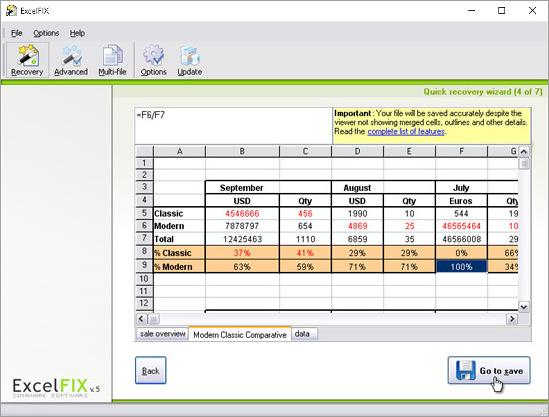549x417 pixels.
Task: Open the File menu
Action: point(16,33)
